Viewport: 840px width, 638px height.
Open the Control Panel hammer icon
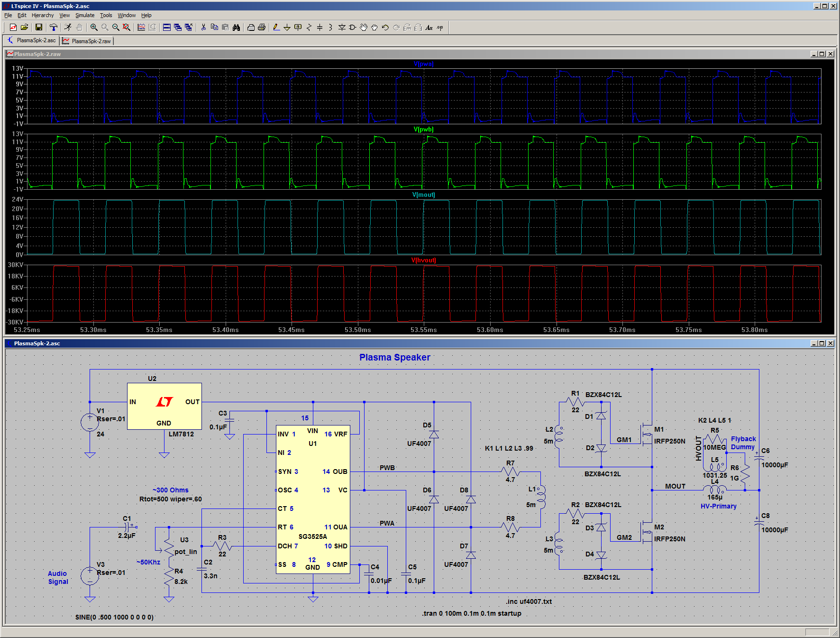point(54,28)
